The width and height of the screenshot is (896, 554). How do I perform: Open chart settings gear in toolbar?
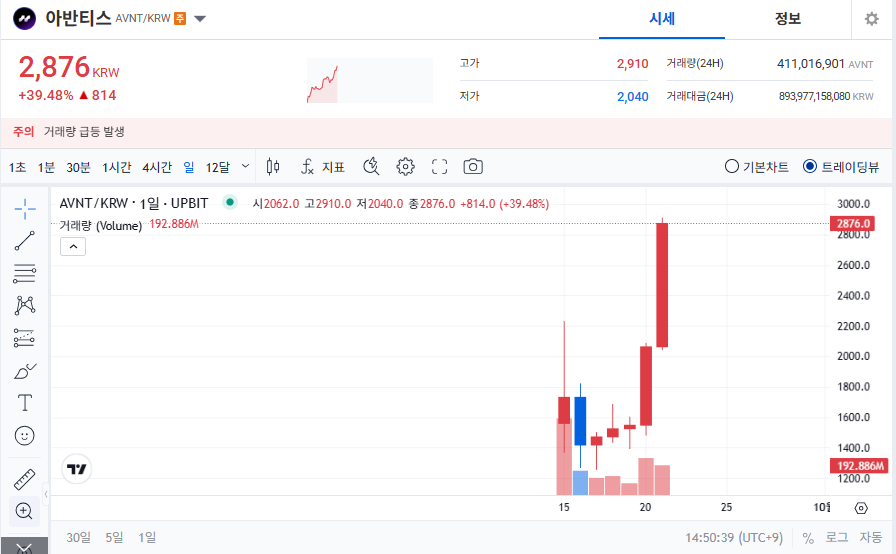pyautogui.click(x=405, y=167)
